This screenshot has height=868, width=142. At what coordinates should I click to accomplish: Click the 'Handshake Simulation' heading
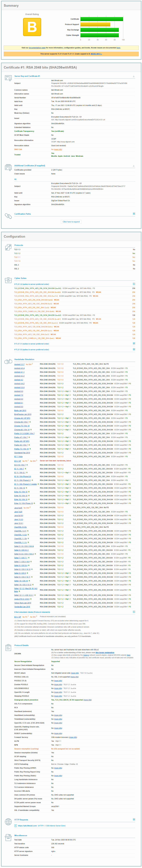[x=24, y=359]
